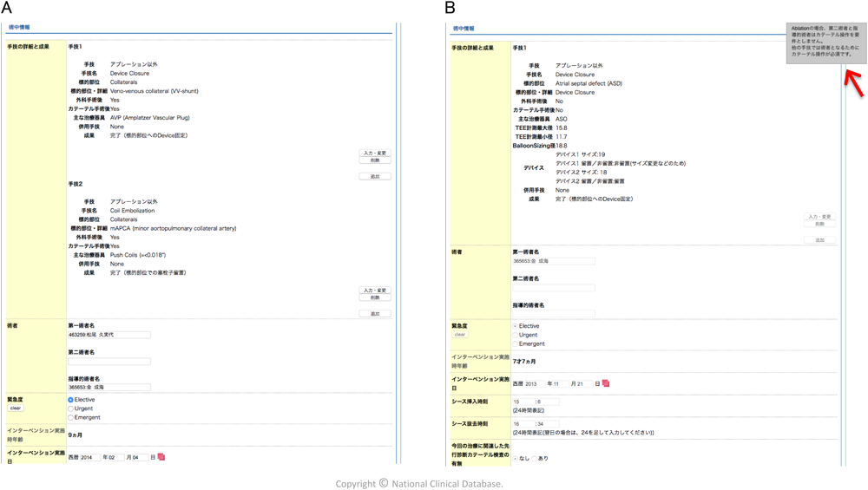Viewport: 868px width, 490px height.
Task: Click 第二術者名 input field in panel A
Action: coord(109,362)
